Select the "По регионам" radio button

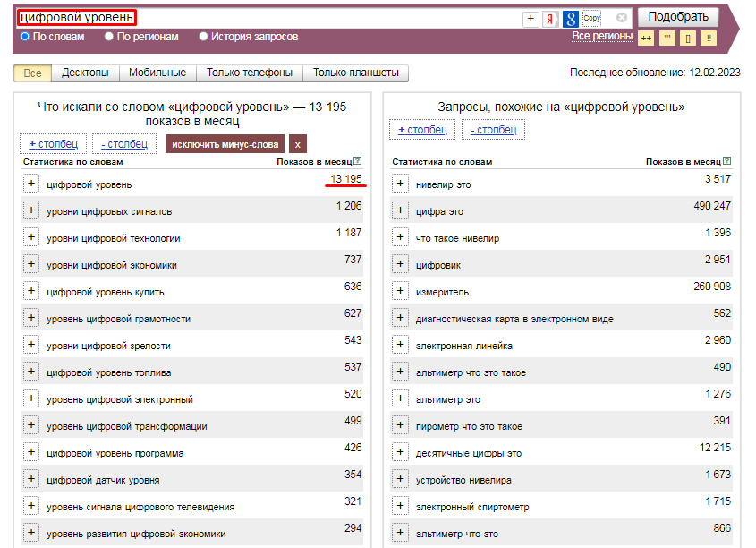pyautogui.click(x=109, y=37)
